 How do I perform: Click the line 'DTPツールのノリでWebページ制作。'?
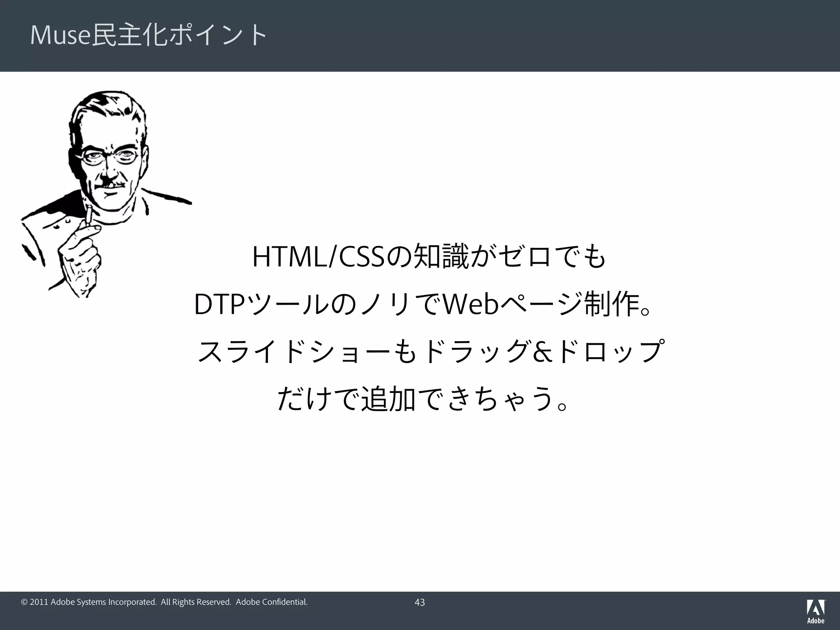(422, 304)
